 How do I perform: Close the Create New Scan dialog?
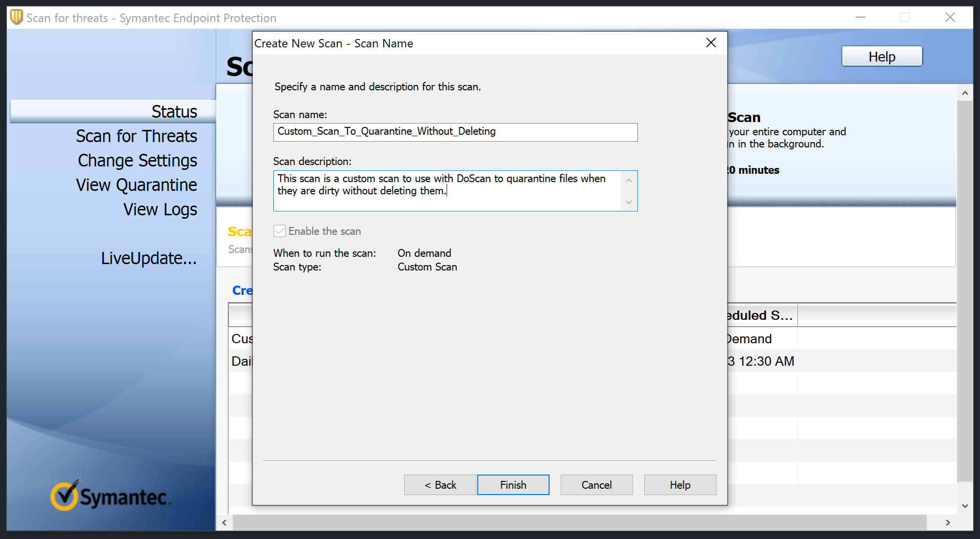[711, 43]
